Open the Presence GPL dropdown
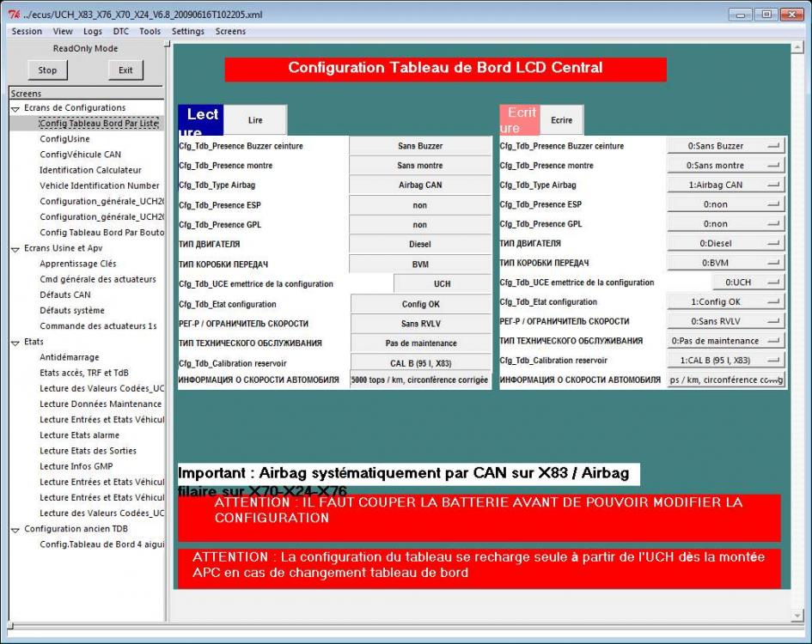Image resolution: width=812 pixels, height=644 pixels. 725,223
